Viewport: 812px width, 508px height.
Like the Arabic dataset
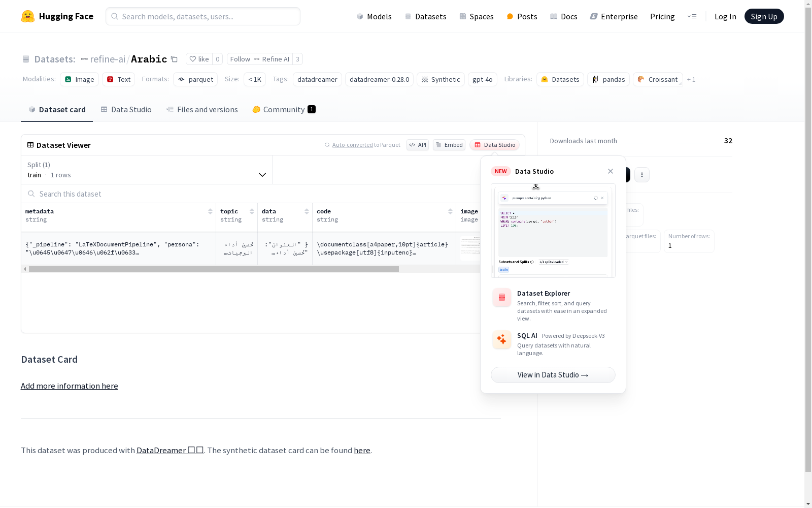point(199,59)
